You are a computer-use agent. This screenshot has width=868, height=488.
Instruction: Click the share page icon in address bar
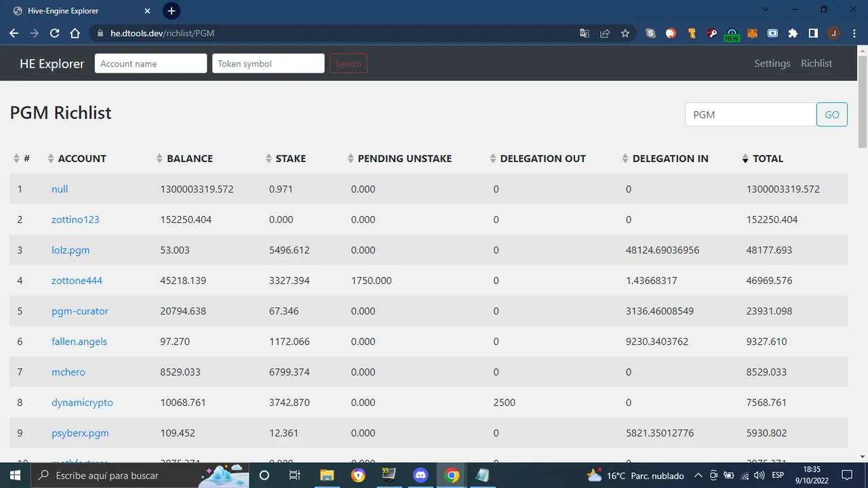605,33
